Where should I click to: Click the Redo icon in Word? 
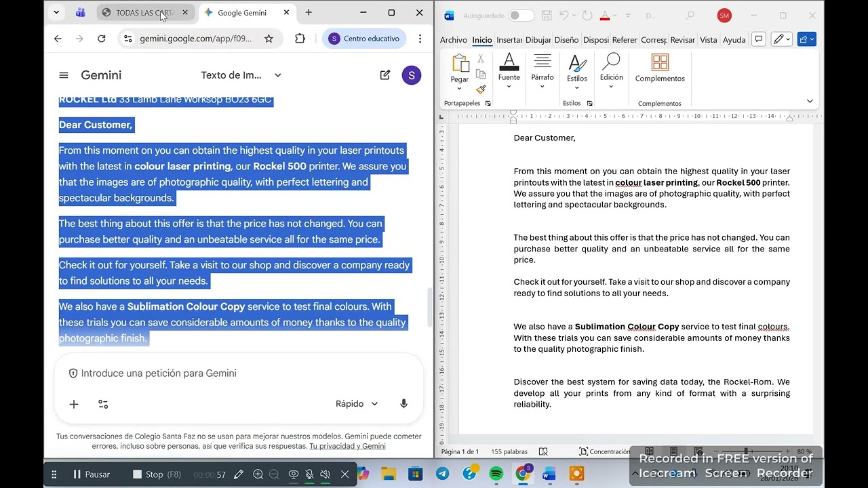coord(587,16)
